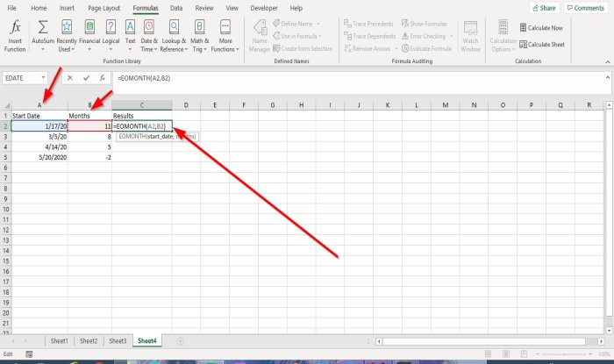Click the Watch Window icon
Image resolution: width=614 pixels, height=364 pixels.
click(x=470, y=28)
